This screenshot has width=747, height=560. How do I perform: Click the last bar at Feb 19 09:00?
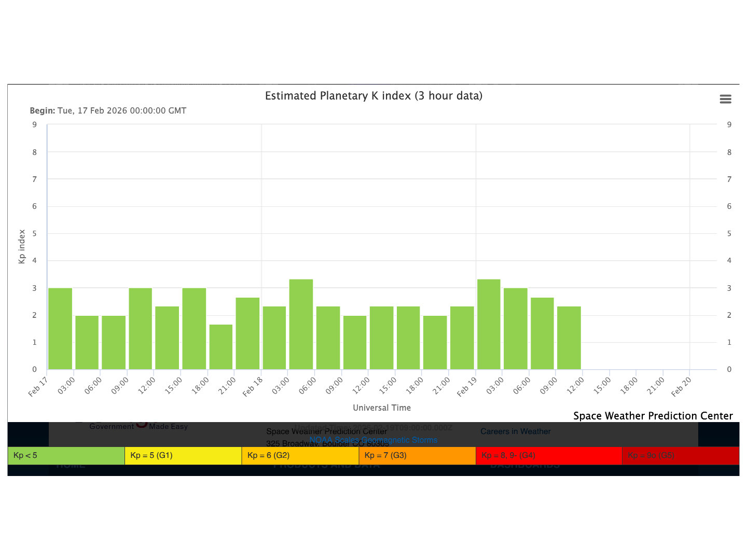569,338
